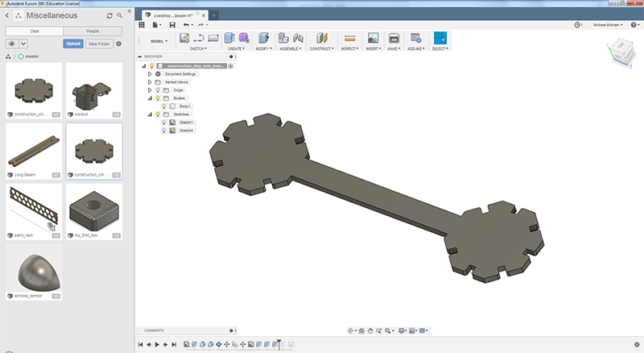Expand the Document Settings node
The width and height of the screenshot is (644, 353).
click(150, 74)
